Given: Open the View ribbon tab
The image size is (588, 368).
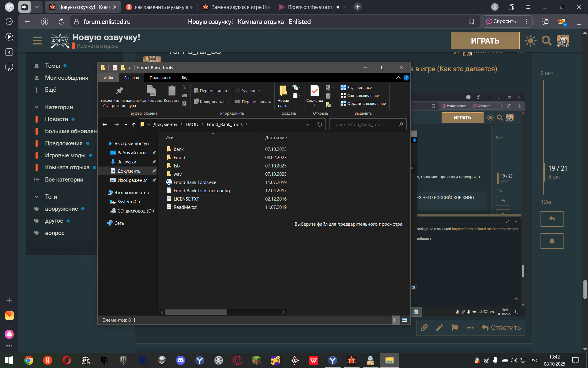Looking at the screenshot, I should click(x=185, y=78).
